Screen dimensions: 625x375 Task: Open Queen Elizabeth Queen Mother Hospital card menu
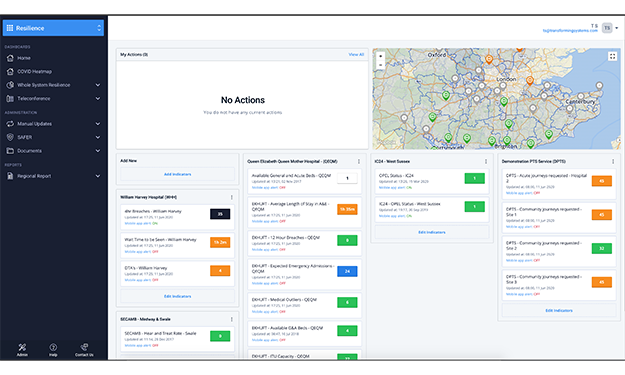(x=359, y=161)
